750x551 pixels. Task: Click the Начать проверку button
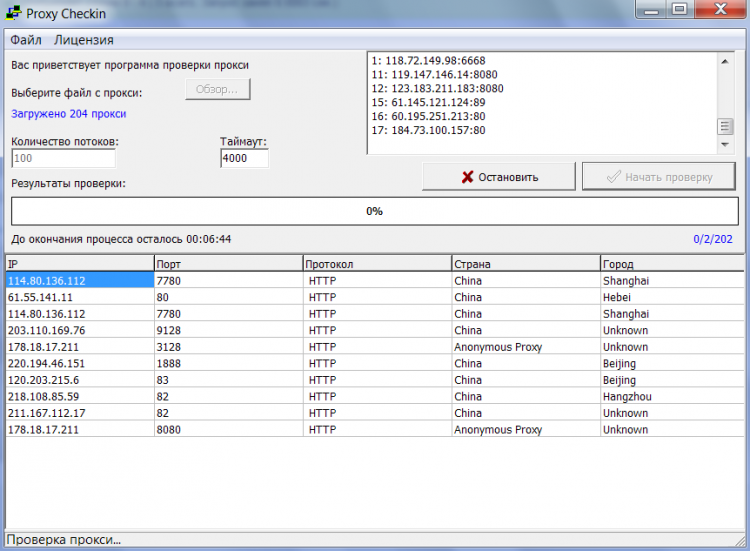click(x=659, y=176)
